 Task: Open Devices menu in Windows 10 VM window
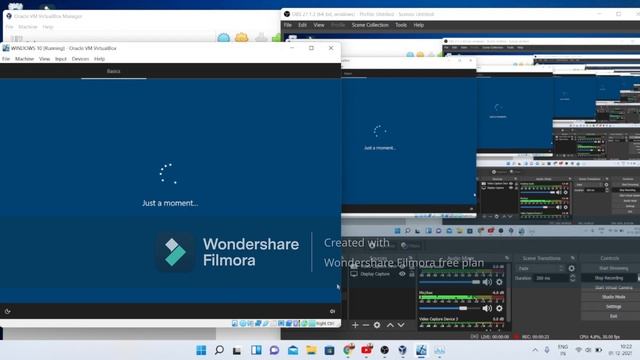[x=80, y=59]
